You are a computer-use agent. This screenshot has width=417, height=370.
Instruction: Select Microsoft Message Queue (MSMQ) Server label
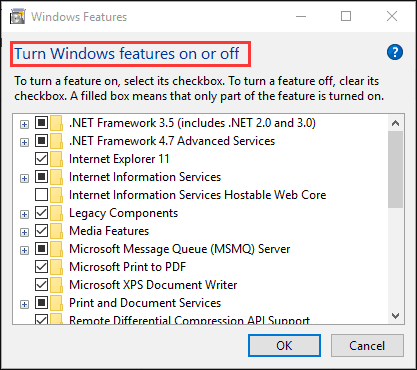[180, 249]
